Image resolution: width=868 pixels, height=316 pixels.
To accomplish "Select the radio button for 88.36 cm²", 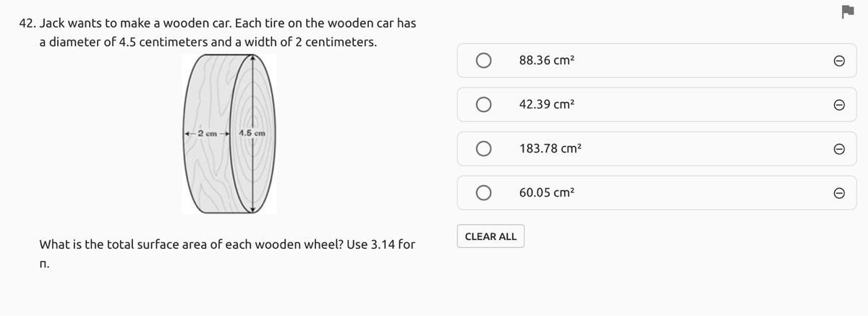I will (x=485, y=61).
